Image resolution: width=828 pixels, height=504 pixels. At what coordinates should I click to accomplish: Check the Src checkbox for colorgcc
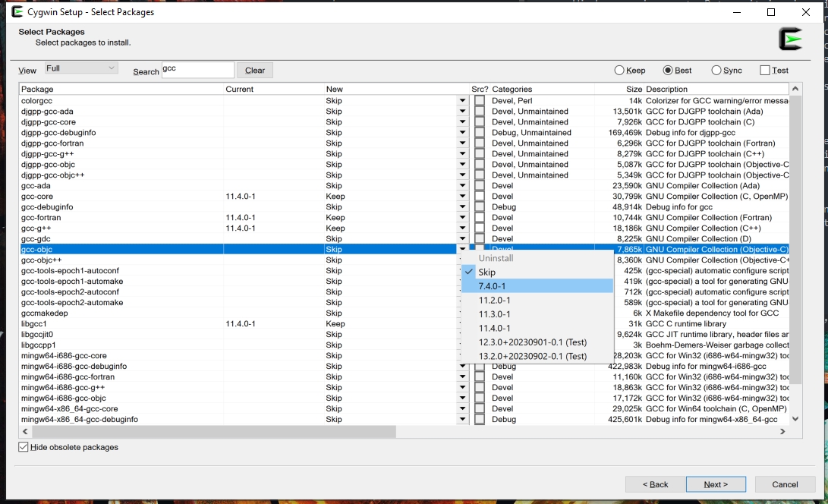tap(480, 100)
